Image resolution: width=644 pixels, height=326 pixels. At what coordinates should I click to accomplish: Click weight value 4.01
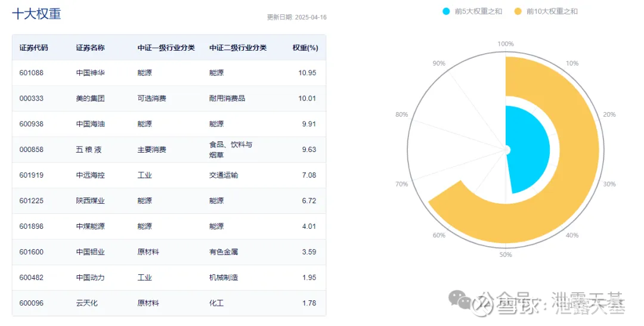tap(309, 226)
